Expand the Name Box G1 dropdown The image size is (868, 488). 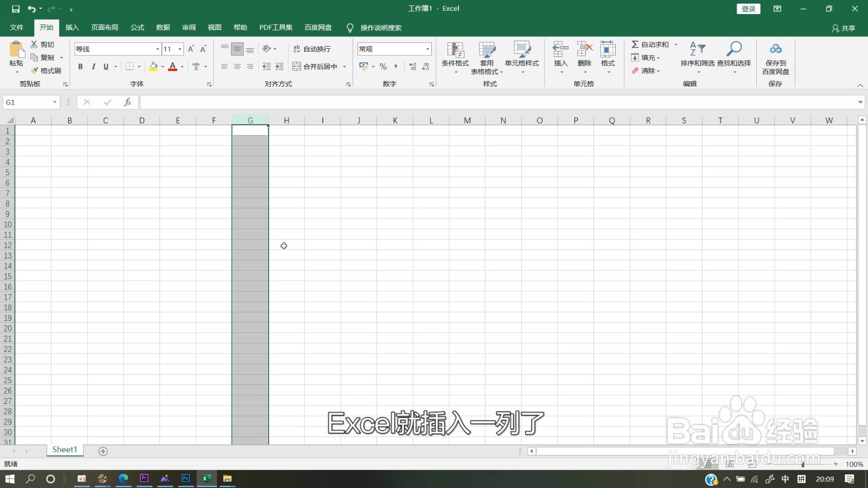pos(55,102)
